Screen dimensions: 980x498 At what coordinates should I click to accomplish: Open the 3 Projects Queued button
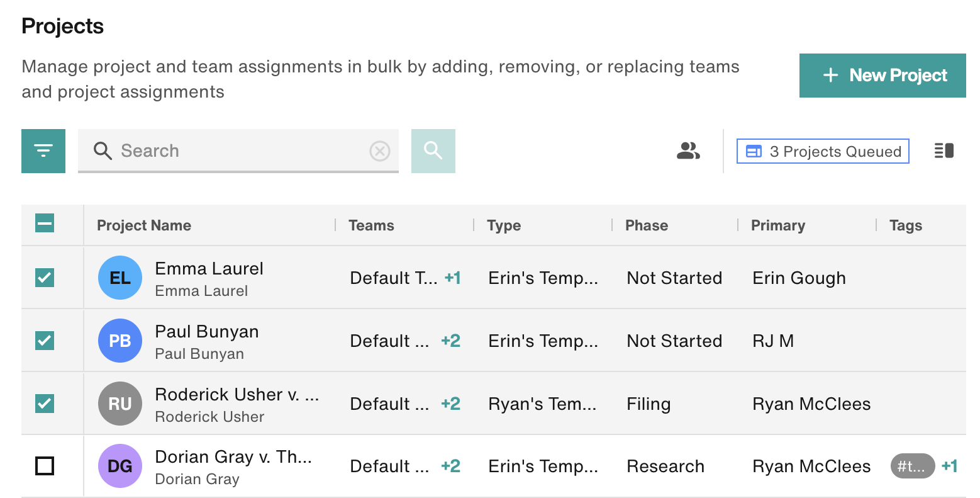pyautogui.click(x=823, y=151)
